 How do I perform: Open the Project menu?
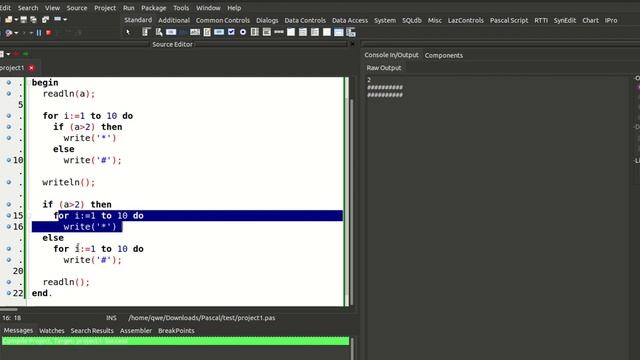coord(105,8)
